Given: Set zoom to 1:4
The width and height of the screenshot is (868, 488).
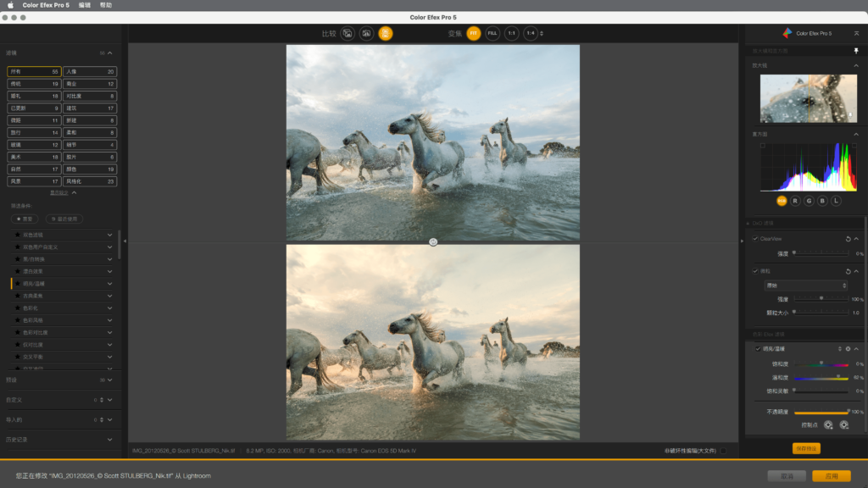Looking at the screenshot, I should coord(531,33).
